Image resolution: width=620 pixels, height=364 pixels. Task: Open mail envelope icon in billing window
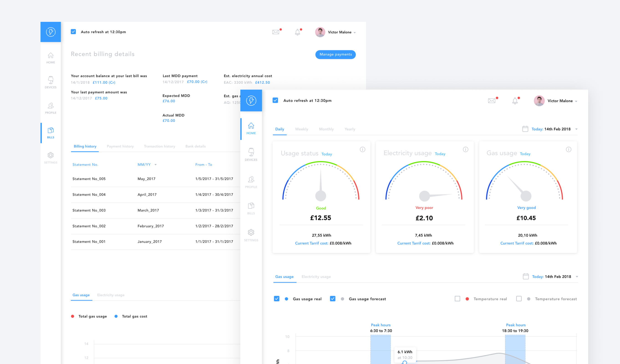[276, 32]
